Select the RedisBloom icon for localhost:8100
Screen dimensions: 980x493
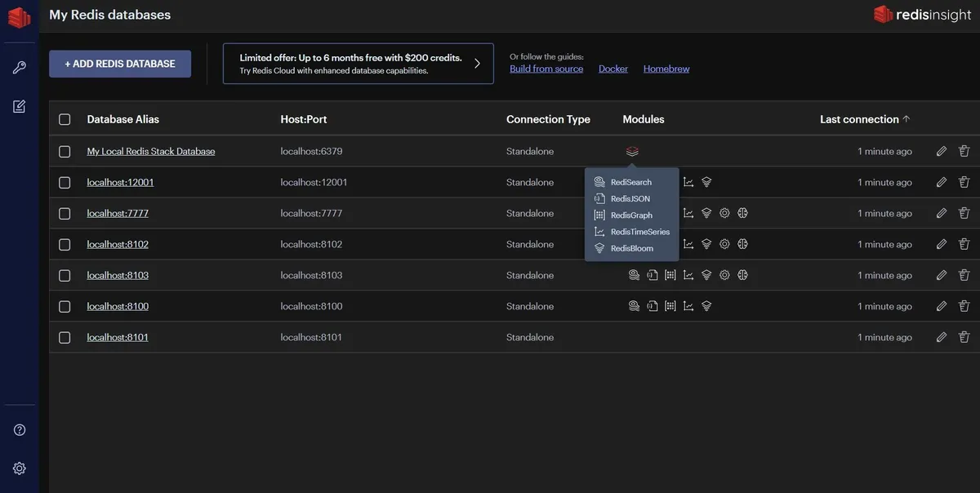tap(705, 304)
